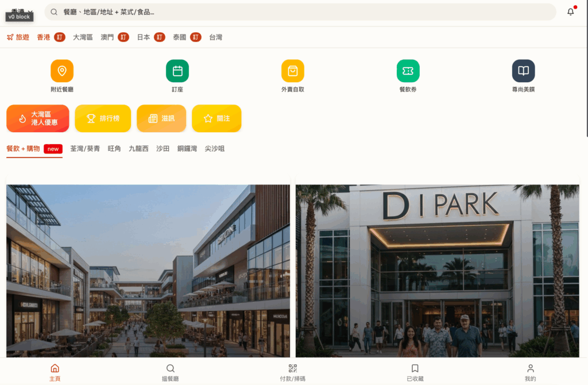Image resolution: width=588 pixels, height=385 pixels.
Task: Select the 尖沙咀 district tab
Action: click(x=214, y=149)
